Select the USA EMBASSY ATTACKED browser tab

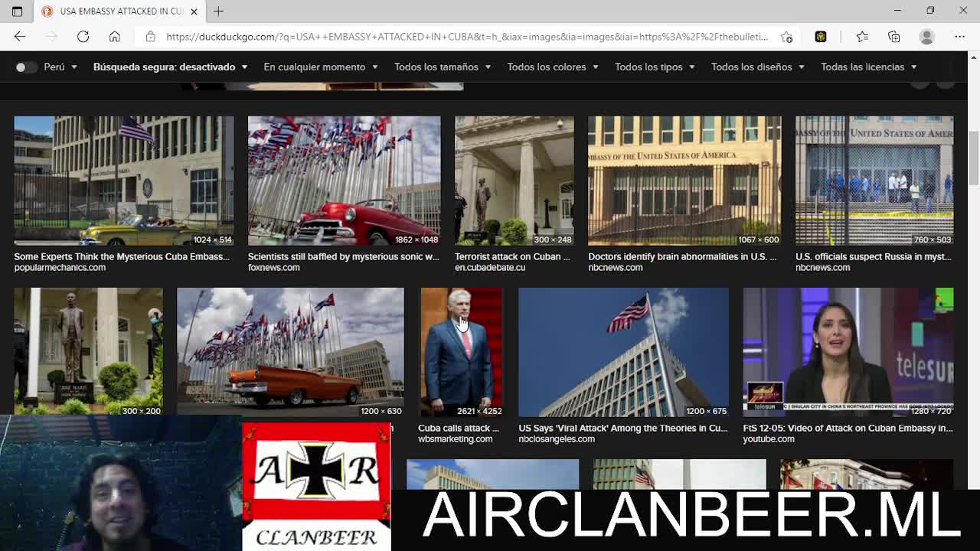(x=121, y=11)
